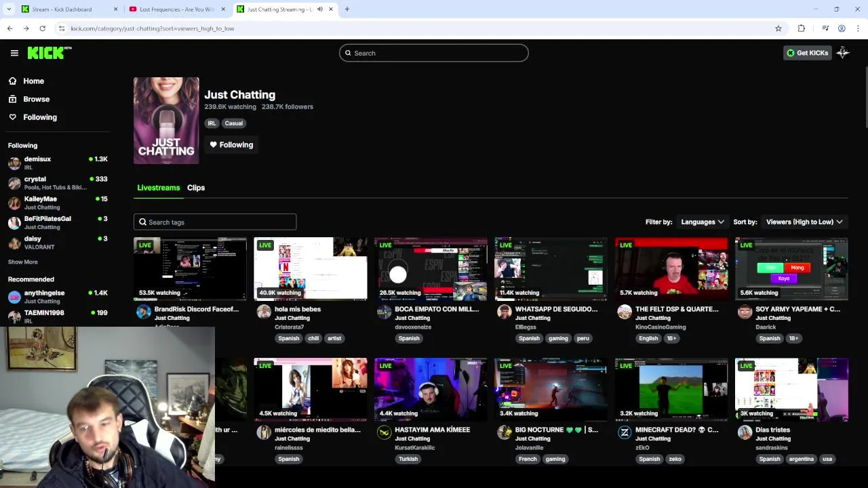Go back in browser history

click(x=9, y=28)
